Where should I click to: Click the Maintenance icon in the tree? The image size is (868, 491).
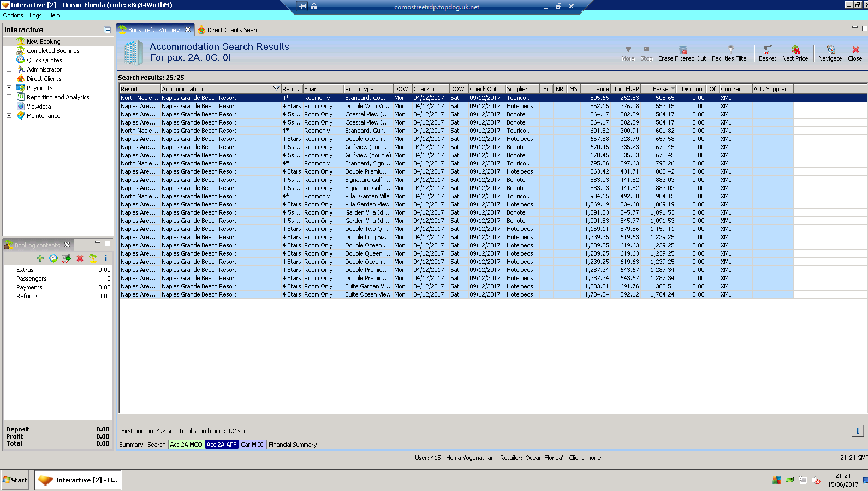[21, 116]
